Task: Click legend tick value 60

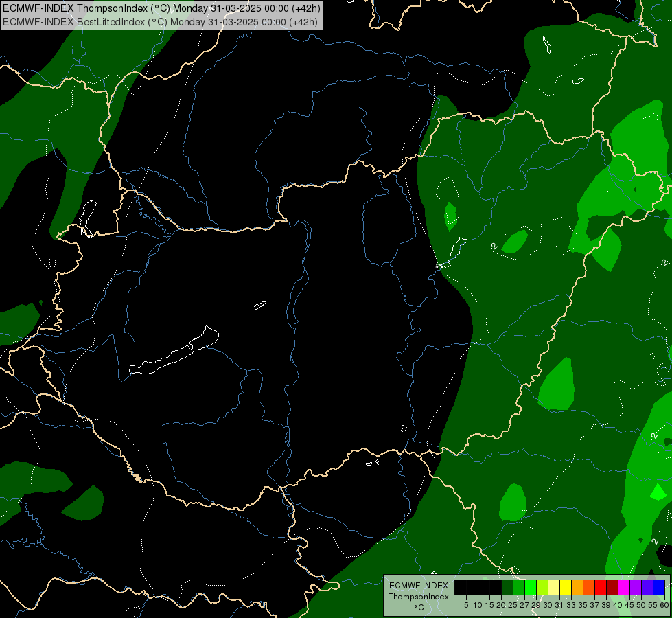Action: (x=664, y=605)
